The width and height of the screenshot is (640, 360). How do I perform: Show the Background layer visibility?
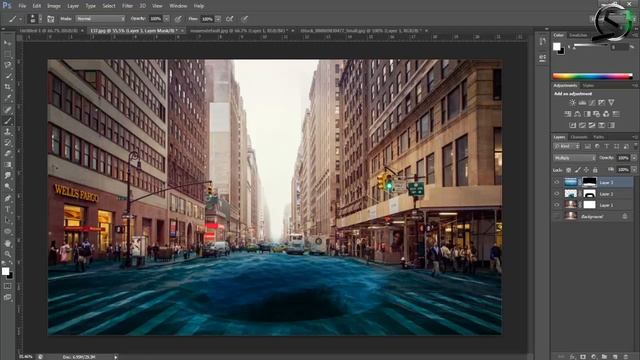click(x=557, y=216)
